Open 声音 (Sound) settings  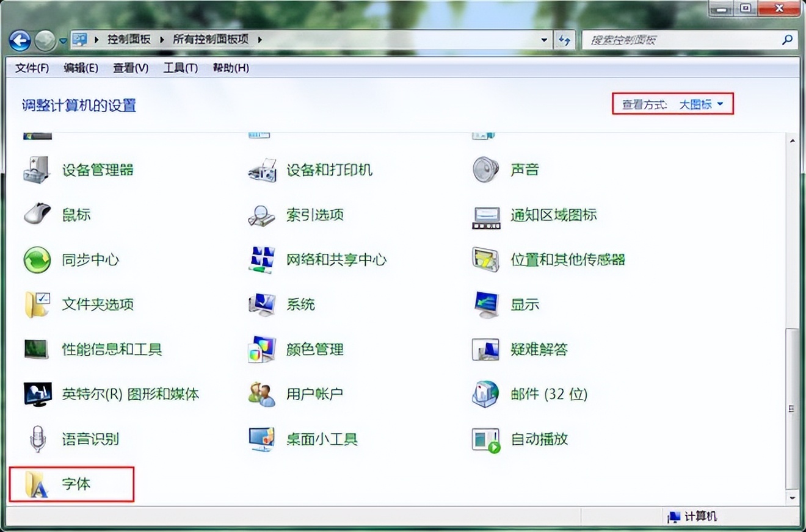(x=524, y=170)
